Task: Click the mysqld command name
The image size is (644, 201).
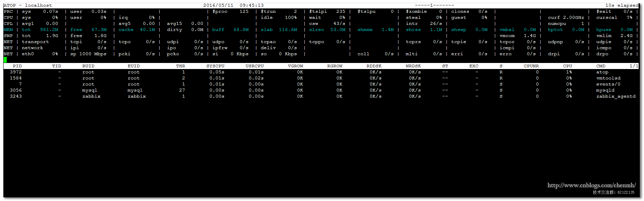Action: point(605,90)
